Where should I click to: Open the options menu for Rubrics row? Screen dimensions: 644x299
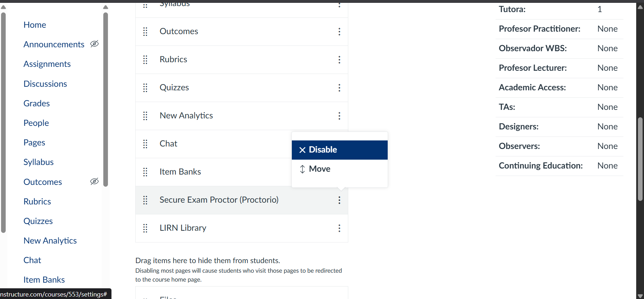(x=339, y=60)
